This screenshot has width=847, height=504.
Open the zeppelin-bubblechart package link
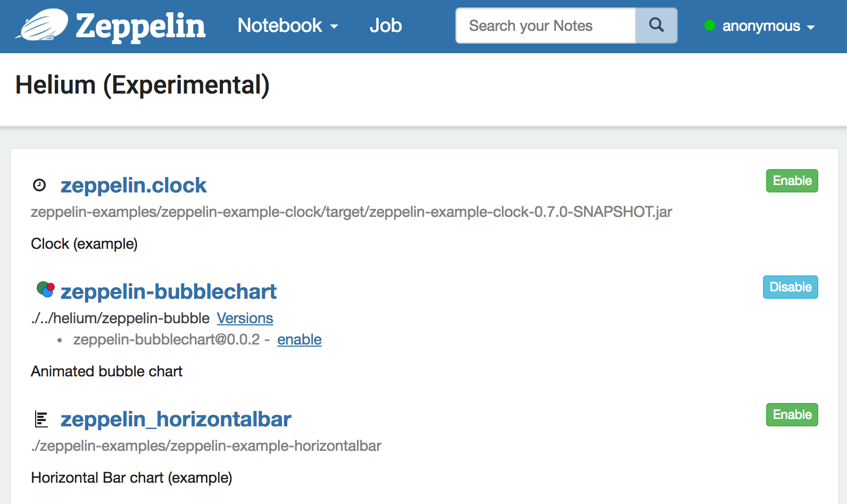(x=169, y=291)
